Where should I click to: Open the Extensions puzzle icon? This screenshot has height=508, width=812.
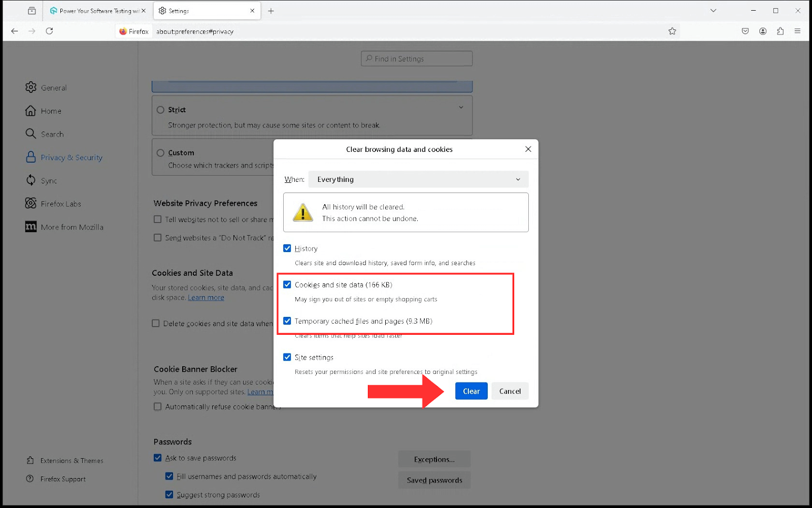tap(780, 31)
